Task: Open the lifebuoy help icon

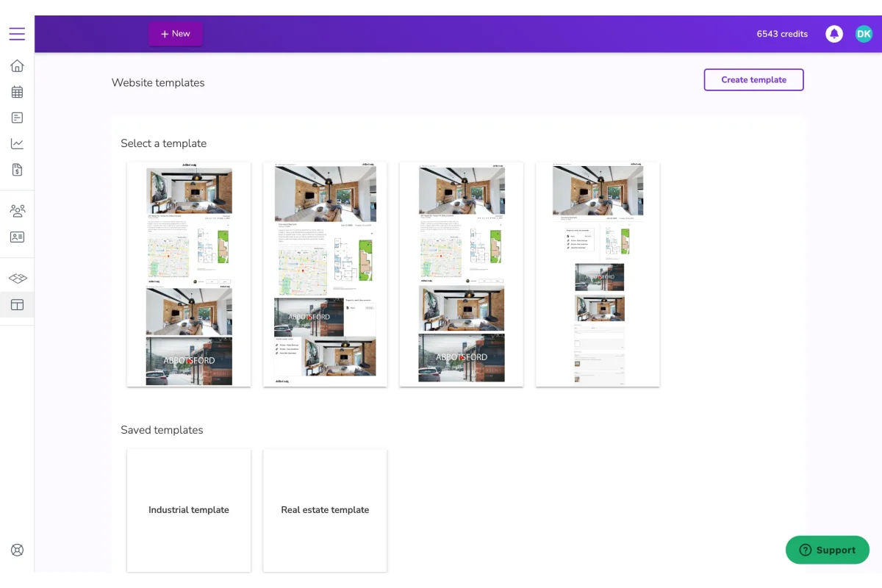Action: click(17, 550)
